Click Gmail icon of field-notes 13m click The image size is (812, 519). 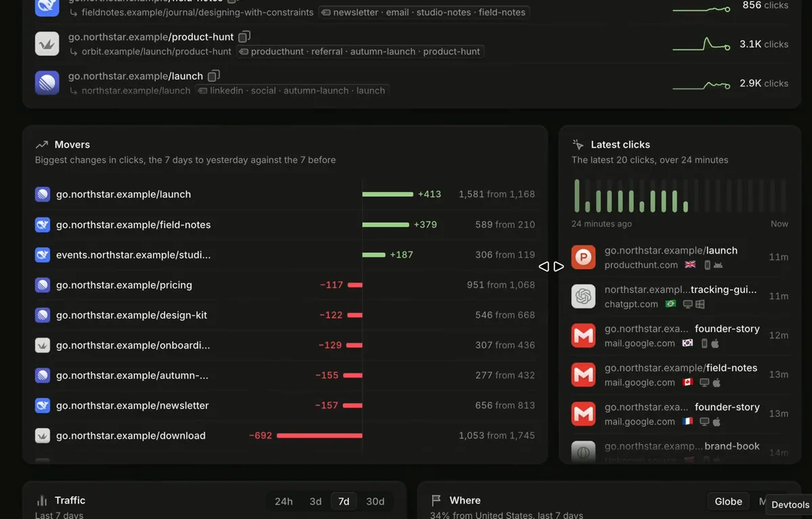583,375
